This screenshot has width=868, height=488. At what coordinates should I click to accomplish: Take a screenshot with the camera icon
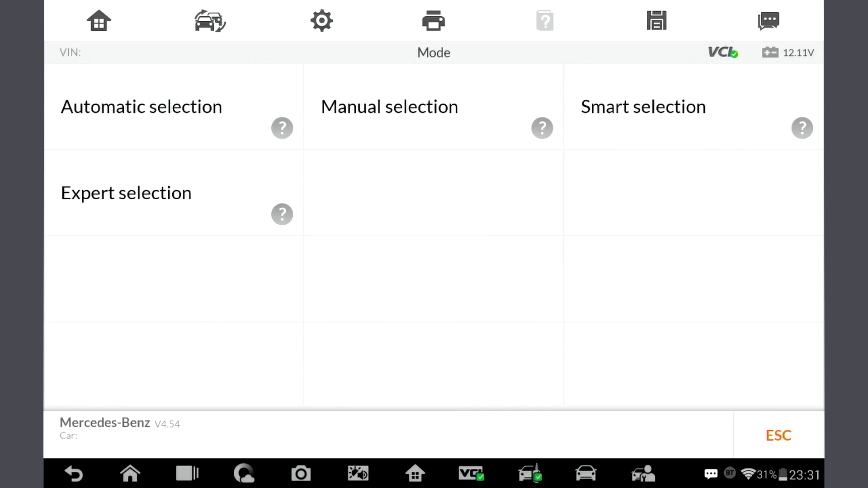coord(301,474)
